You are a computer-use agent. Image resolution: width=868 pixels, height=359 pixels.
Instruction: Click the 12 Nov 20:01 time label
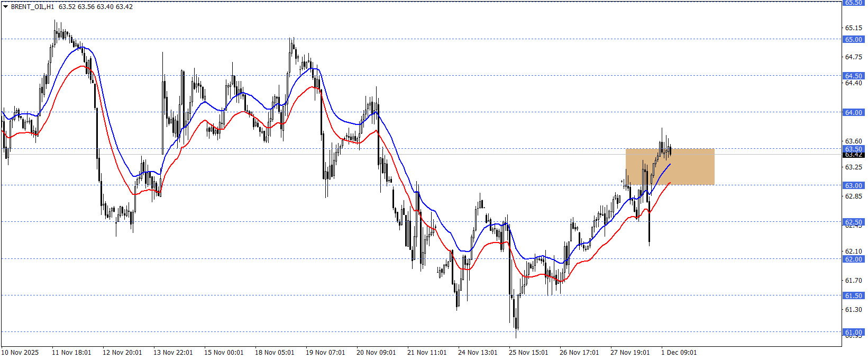[x=122, y=352]
